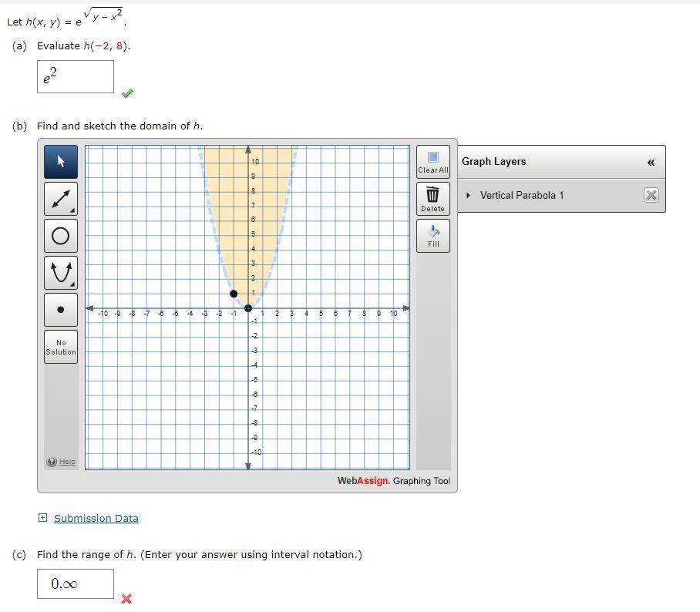The width and height of the screenshot is (700, 612).
Task: Select the pointer tool in the graphing toolbar
Action: [60, 162]
